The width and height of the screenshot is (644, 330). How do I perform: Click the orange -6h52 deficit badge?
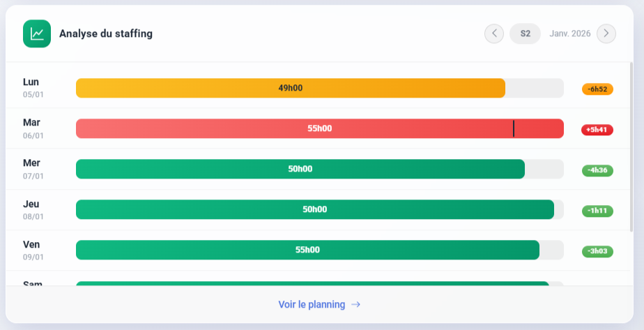point(597,89)
